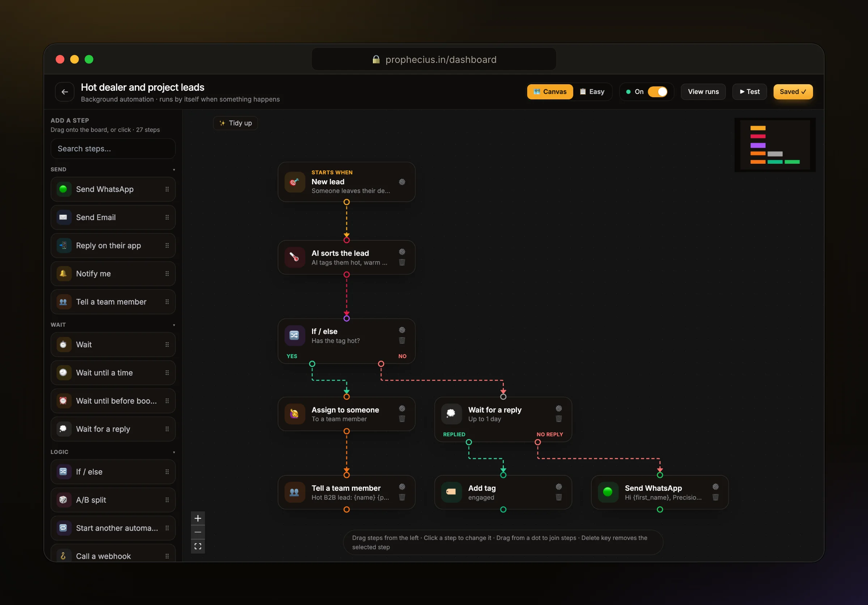Collapse the WAIT section
This screenshot has width=868, height=605.
(x=174, y=325)
